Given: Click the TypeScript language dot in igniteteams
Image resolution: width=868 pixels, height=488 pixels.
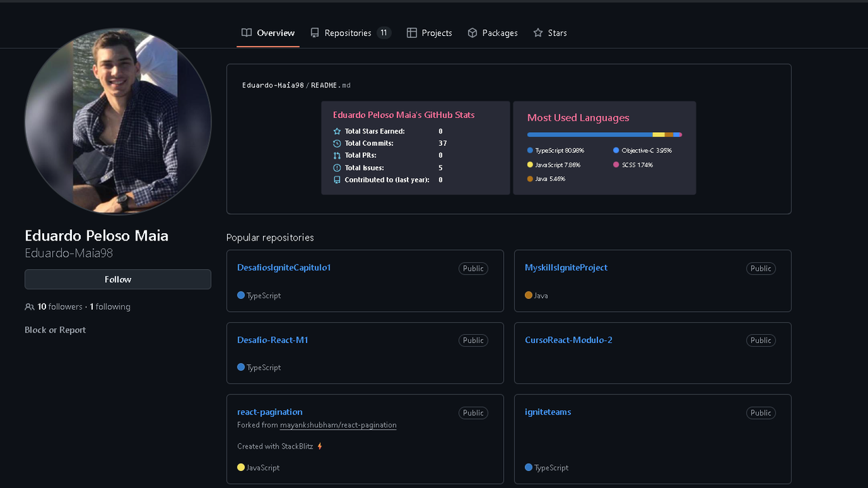Looking at the screenshot, I should [528, 468].
